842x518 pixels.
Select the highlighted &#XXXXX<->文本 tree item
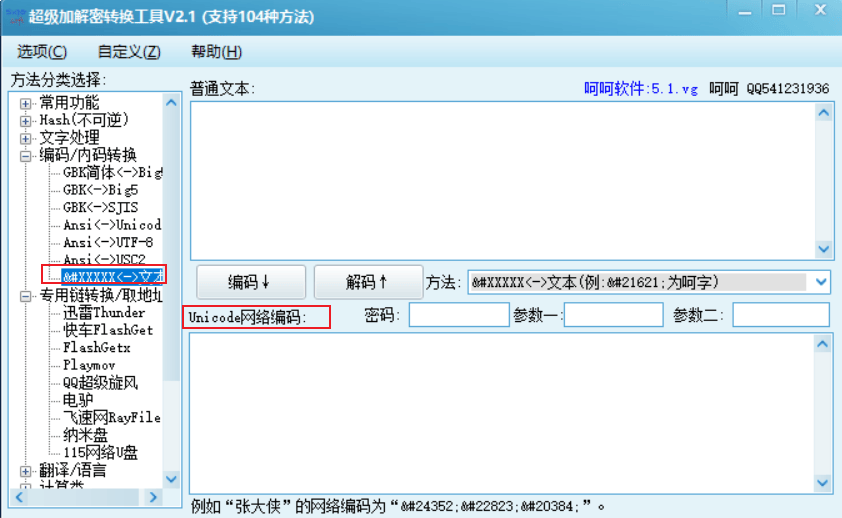pos(113,276)
